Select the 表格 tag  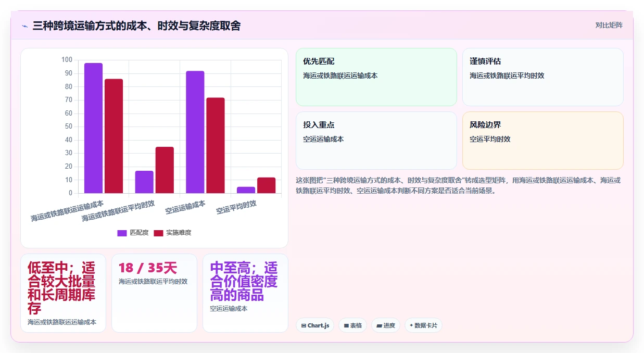tap(352, 325)
